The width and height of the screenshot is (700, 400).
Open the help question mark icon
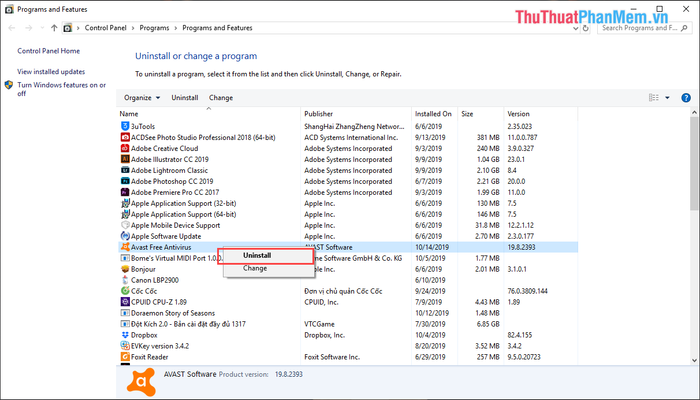pyautogui.click(x=686, y=98)
